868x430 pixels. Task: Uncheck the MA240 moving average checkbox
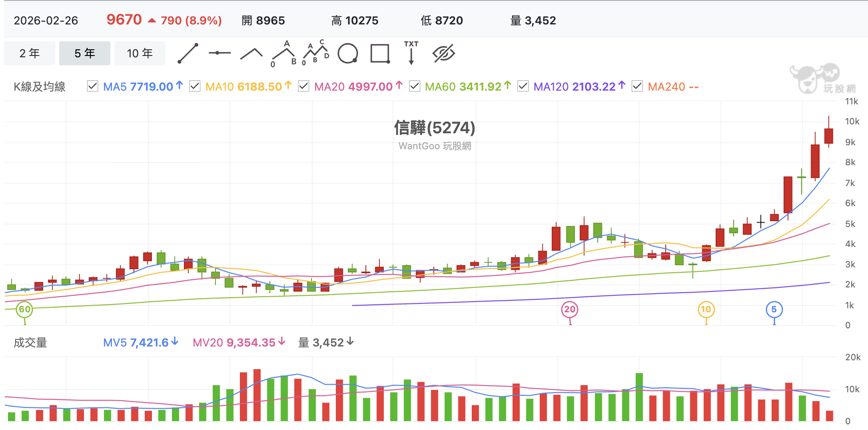tap(637, 86)
